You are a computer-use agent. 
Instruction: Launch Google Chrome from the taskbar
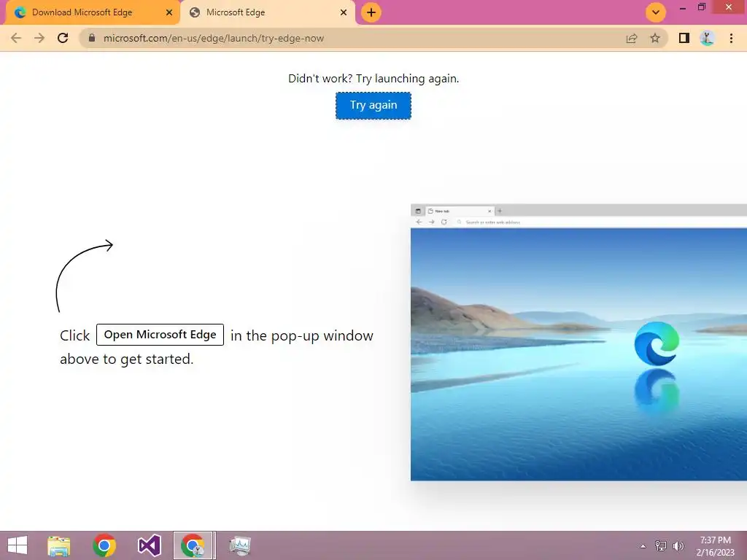click(x=104, y=545)
